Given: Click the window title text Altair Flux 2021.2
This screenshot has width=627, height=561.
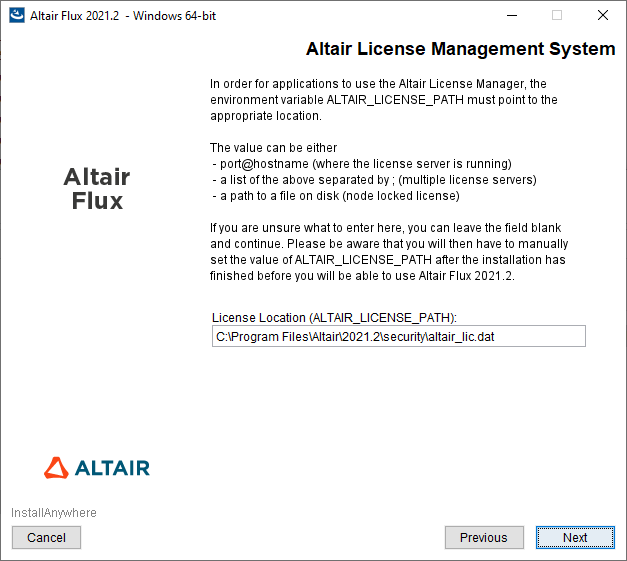Looking at the screenshot, I should coord(122,16).
